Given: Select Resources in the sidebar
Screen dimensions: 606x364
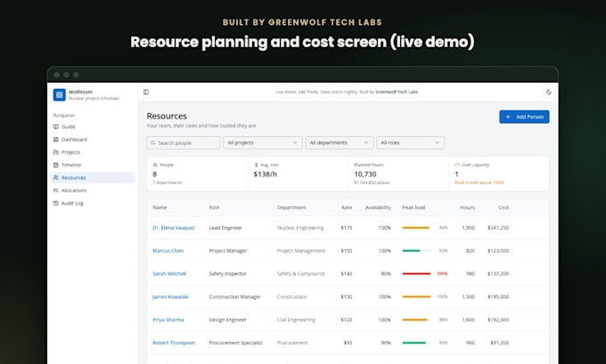Looking at the screenshot, I should 93,178.
